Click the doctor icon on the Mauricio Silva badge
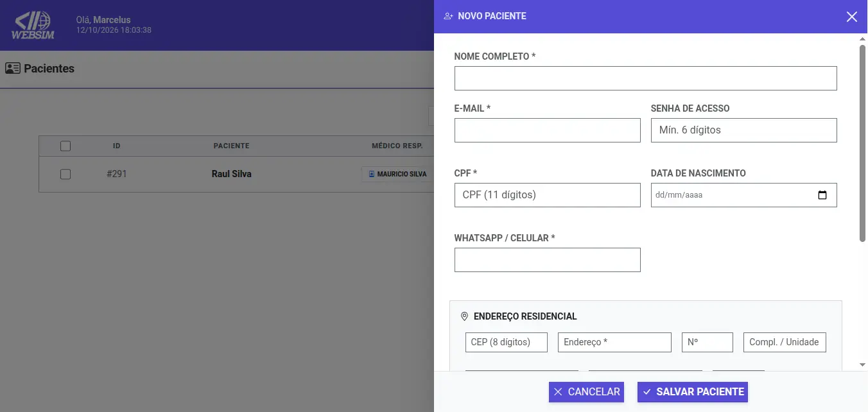 click(x=371, y=174)
